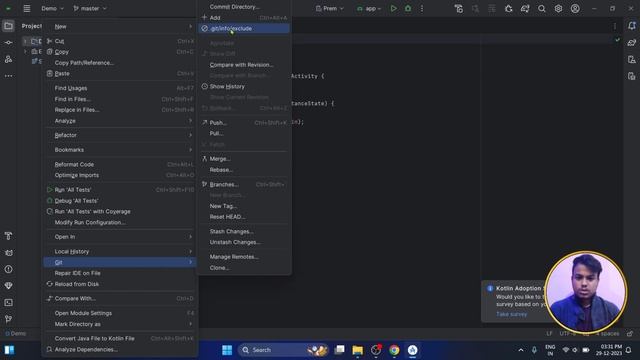640x360 pixels.
Task: Switch to Android Studio taskbar icon
Action: 412,350
